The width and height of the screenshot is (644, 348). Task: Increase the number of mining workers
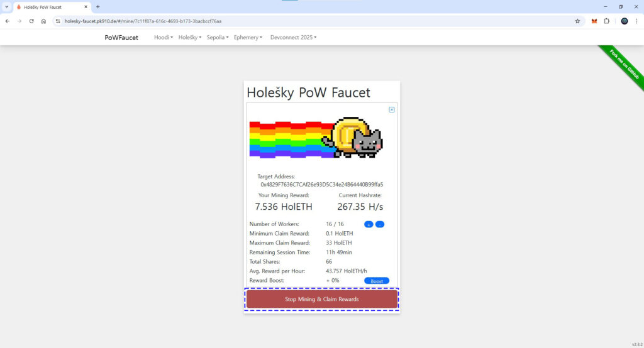pos(369,224)
